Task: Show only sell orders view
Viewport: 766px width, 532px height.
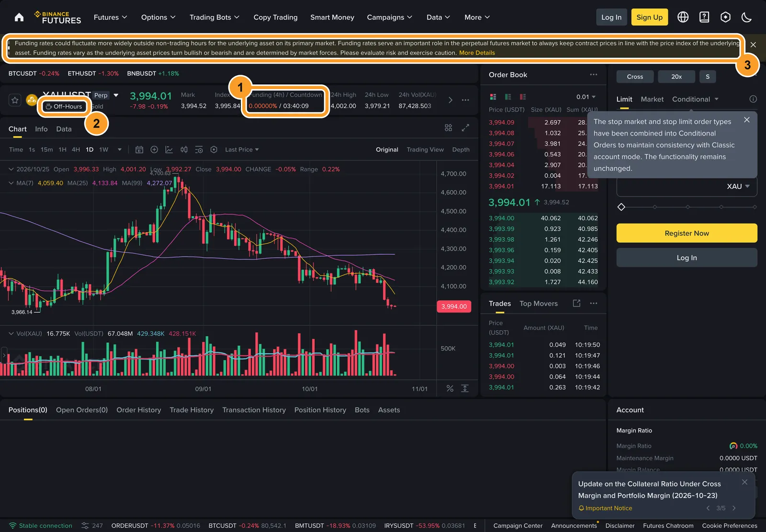Action: click(x=523, y=97)
